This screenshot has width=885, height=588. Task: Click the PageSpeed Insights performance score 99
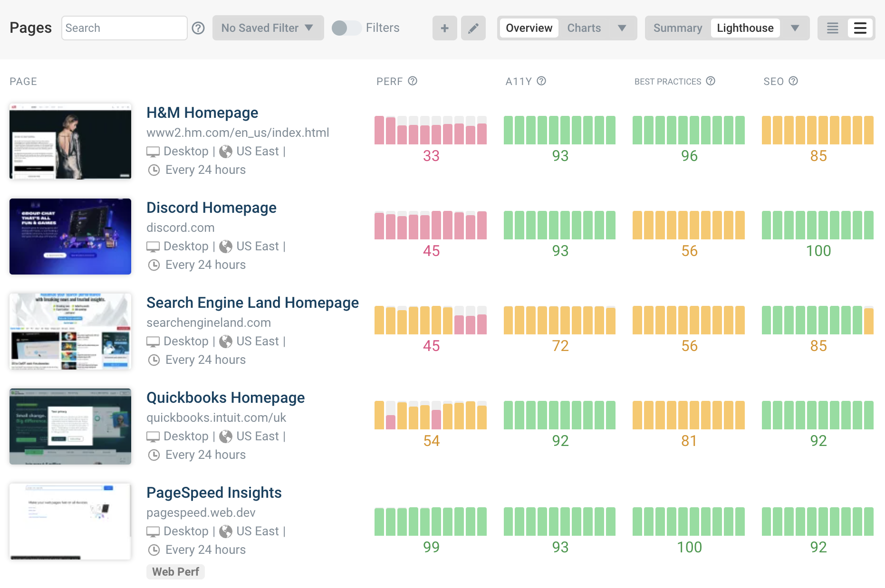pos(431,547)
